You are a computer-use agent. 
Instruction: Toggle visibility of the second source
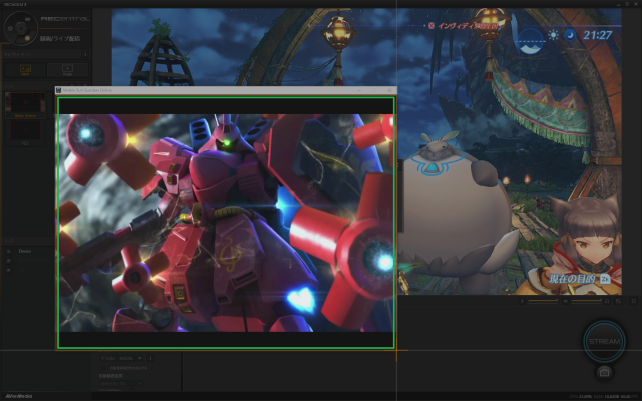(9, 261)
